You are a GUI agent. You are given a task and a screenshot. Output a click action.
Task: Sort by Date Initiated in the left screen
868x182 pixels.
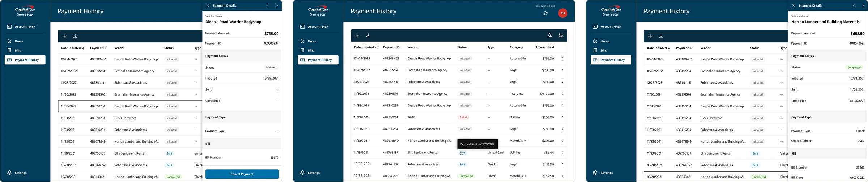tap(73, 48)
